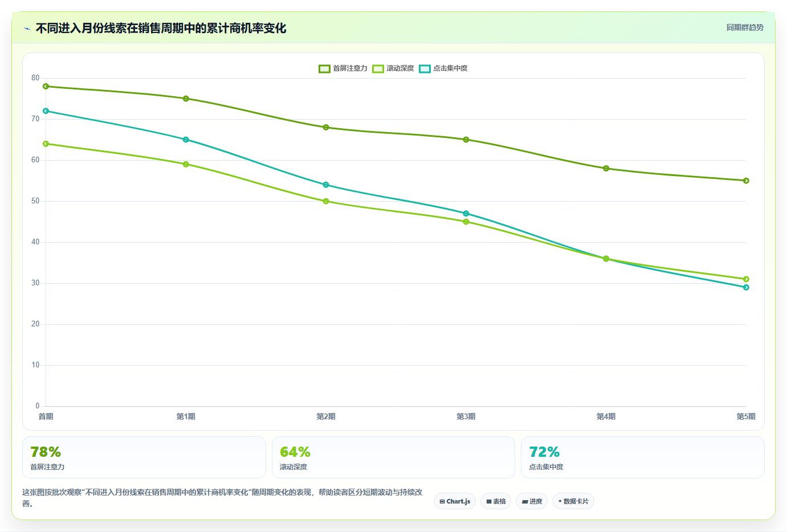Click the 点击集中度 data point at 第5期
This screenshot has height=532, width=787.
pos(746,288)
